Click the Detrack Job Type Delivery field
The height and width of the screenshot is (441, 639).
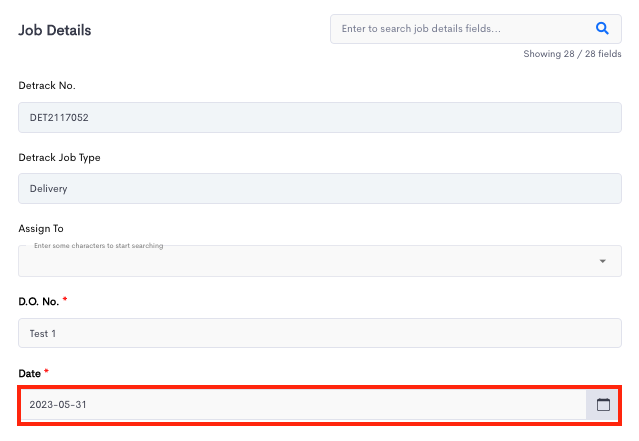pos(320,189)
